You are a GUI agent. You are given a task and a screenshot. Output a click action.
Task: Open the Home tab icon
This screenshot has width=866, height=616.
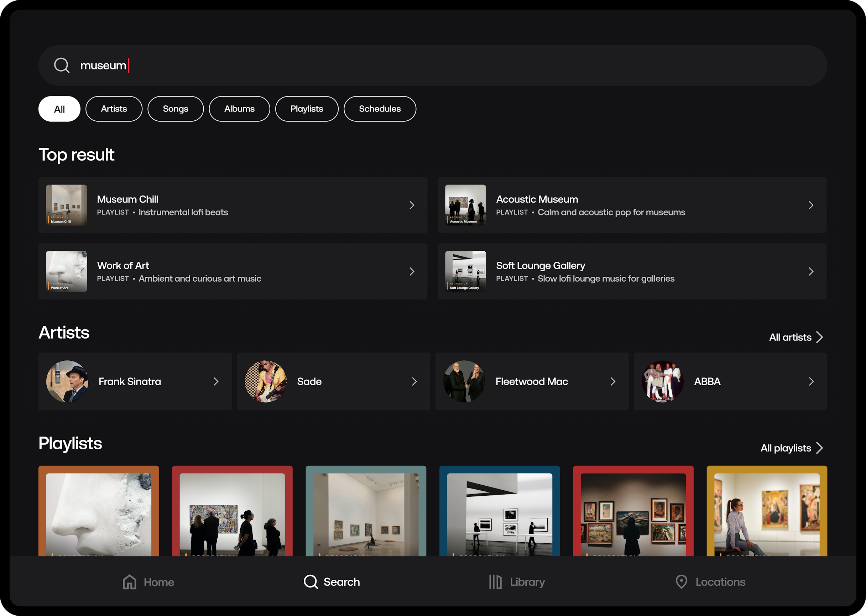pyautogui.click(x=129, y=582)
